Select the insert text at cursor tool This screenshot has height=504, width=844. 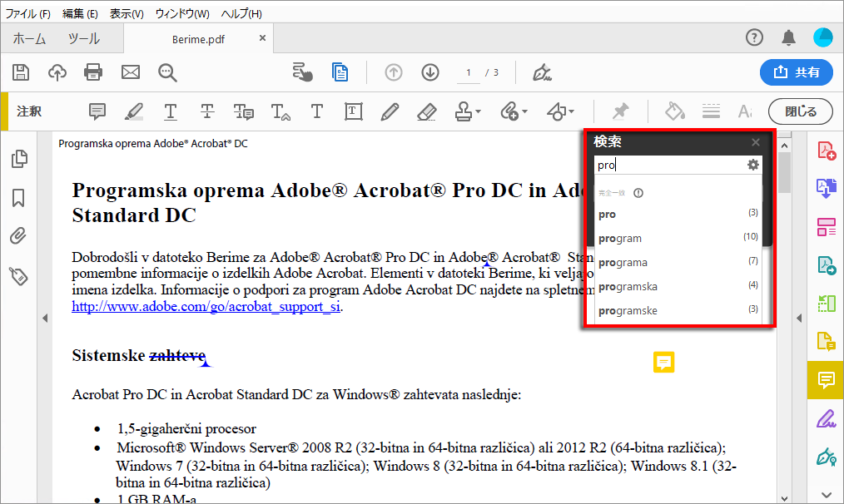(x=281, y=111)
